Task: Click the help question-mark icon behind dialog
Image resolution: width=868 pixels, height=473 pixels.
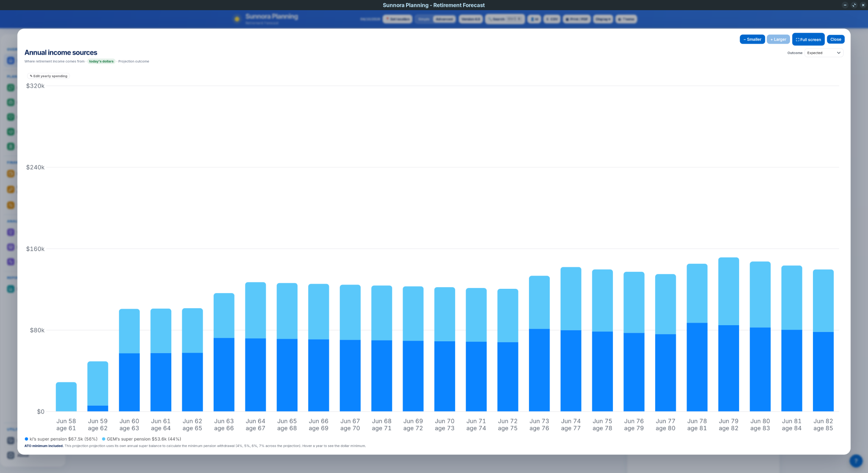Action: click(x=856, y=461)
